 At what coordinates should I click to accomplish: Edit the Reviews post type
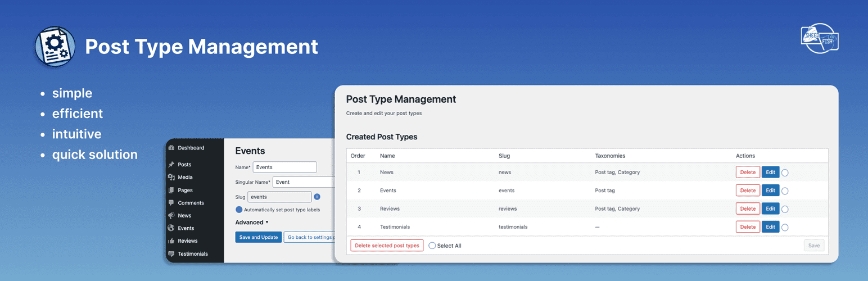pos(770,209)
